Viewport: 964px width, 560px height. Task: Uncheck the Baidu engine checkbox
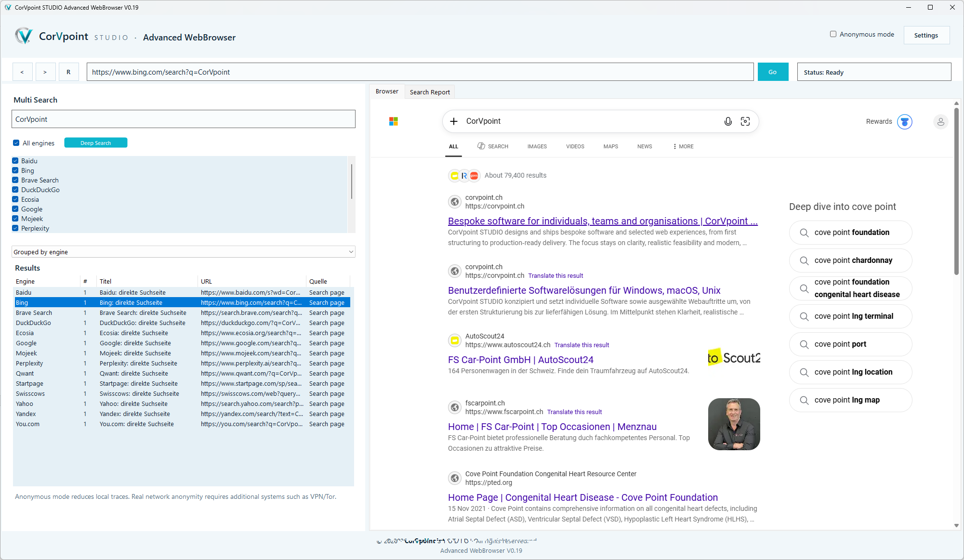[x=15, y=161]
